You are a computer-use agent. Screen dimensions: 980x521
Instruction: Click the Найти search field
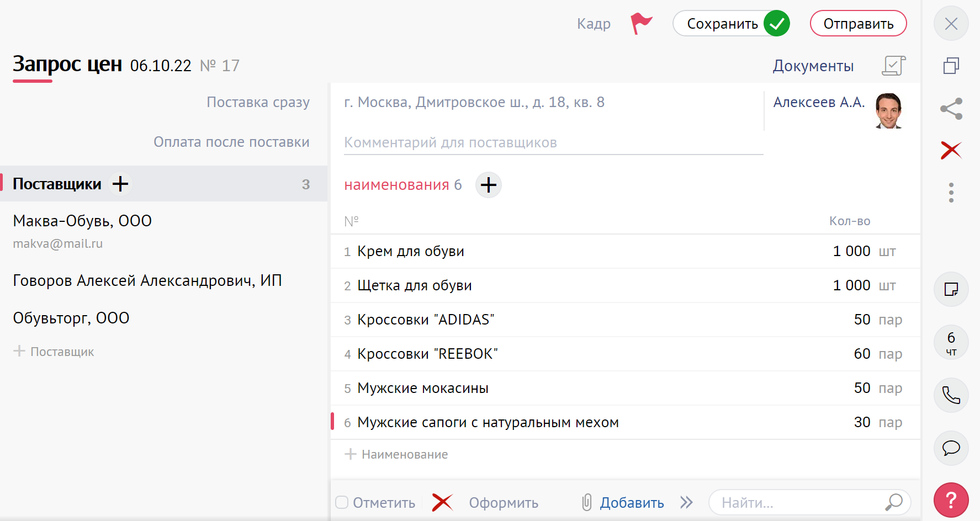(x=801, y=502)
